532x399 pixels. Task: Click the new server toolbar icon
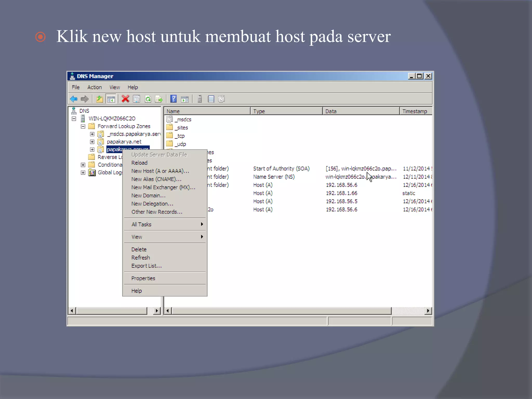[x=199, y=99]
